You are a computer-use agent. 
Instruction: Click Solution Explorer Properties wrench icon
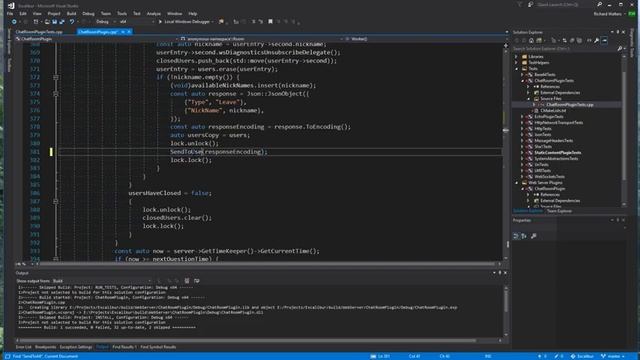coord(597,40)
